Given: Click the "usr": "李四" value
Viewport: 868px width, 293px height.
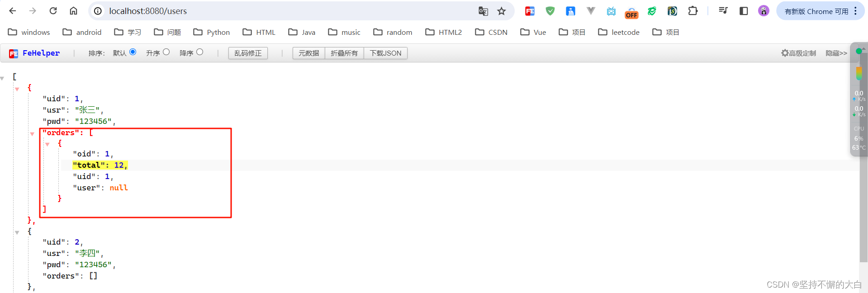Looking at the screenshot, I should 88,253.
